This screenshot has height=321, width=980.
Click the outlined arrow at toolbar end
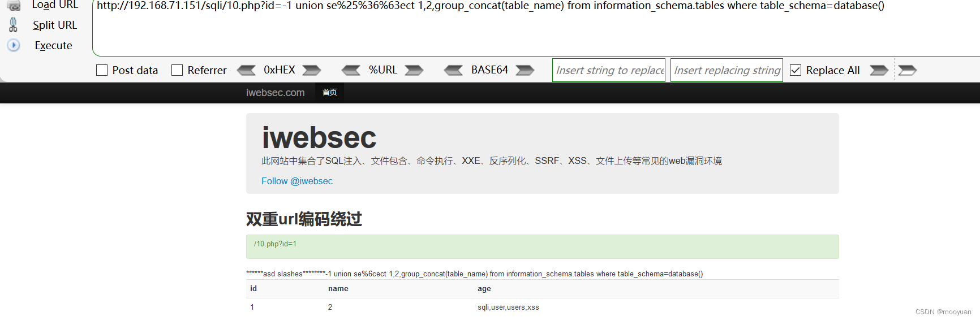tap(908, 70)
